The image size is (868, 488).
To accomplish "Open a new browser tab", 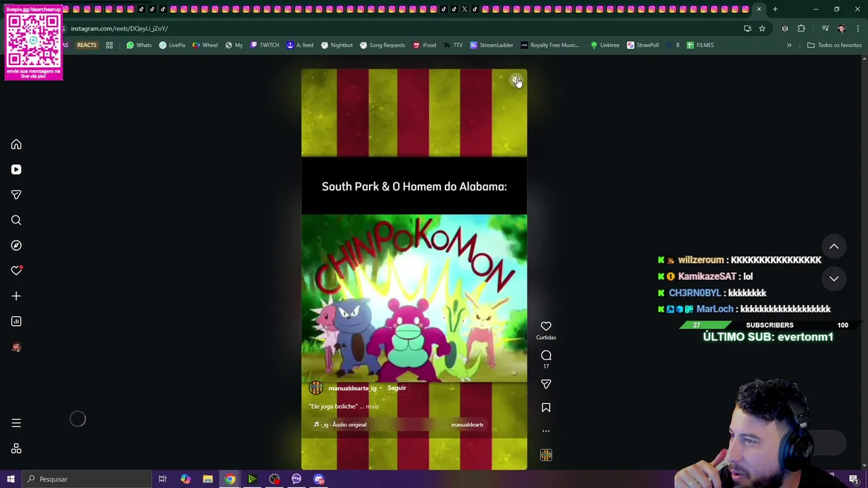I will pos(774,9).
